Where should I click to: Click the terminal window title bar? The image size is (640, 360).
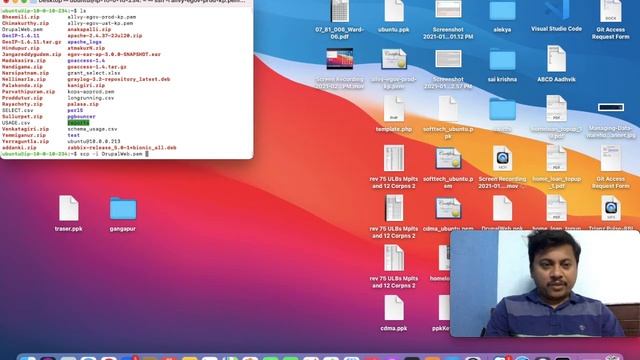127,2
